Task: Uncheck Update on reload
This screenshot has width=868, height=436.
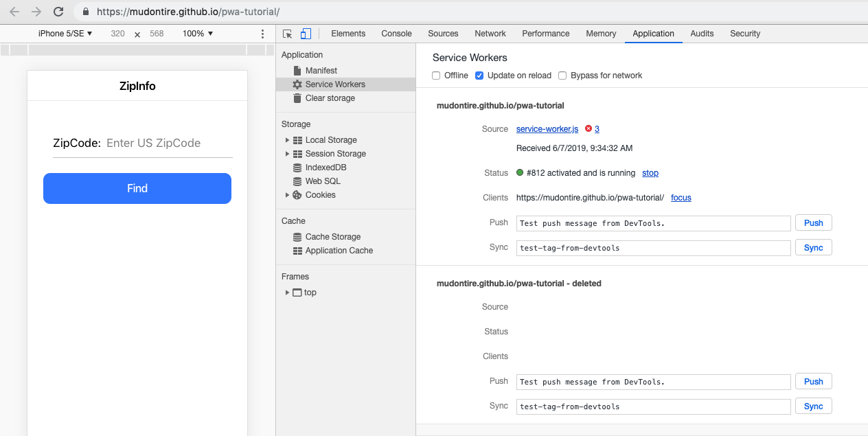Action: point(479,76)
